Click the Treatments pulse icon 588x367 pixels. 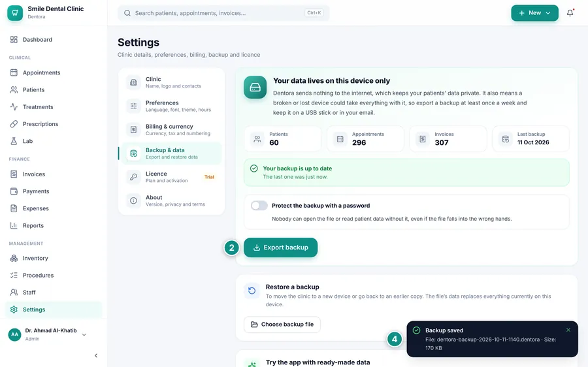[x=14, y=107]
